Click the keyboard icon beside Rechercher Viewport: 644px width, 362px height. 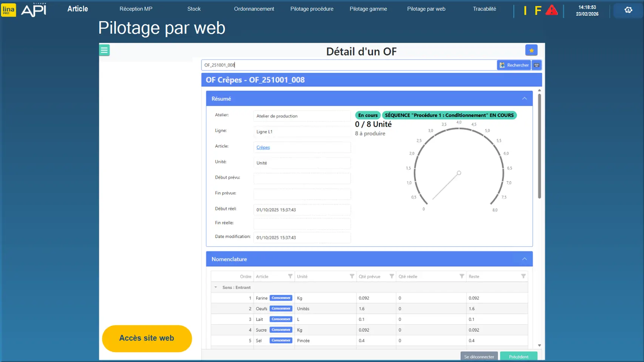point(536,65)
